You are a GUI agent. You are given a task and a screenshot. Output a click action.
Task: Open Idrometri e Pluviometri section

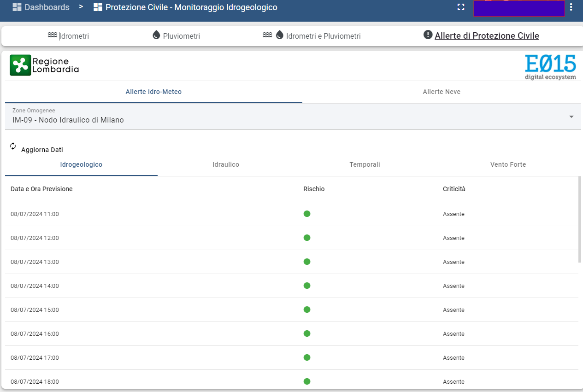point(323,36)
